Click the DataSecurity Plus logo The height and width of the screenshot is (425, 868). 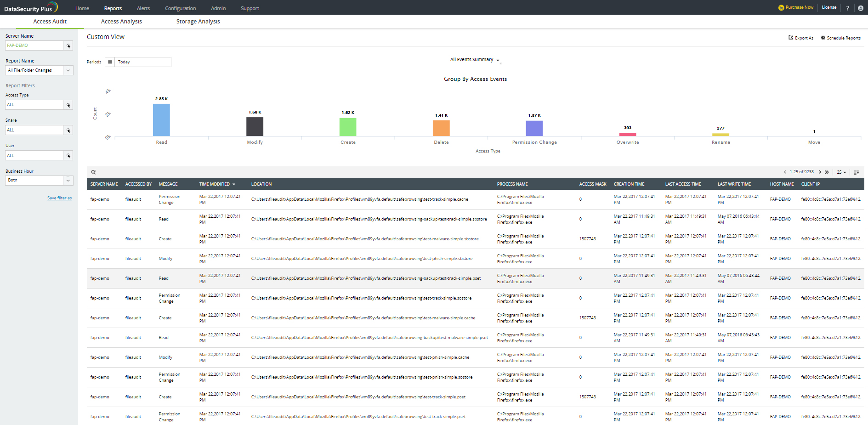pyautogui.click(x=31, y=7)
